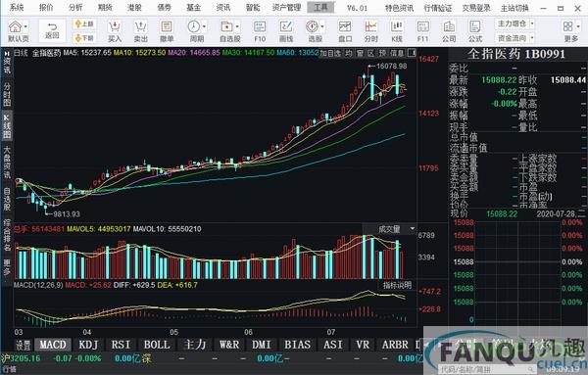Viewport: 588px width, 375px height.
Task: Open the 公式 formula icon
Action: pos(475,31)
